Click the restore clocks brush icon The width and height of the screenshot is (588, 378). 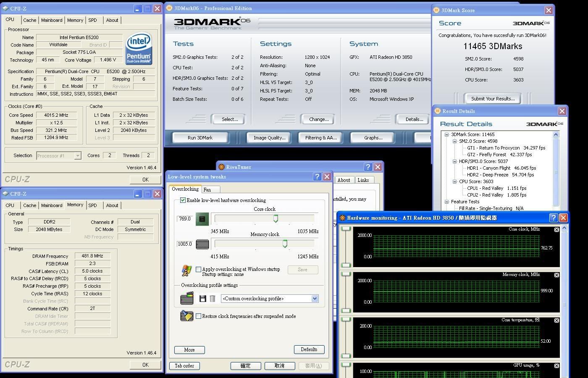pos(186,316)
